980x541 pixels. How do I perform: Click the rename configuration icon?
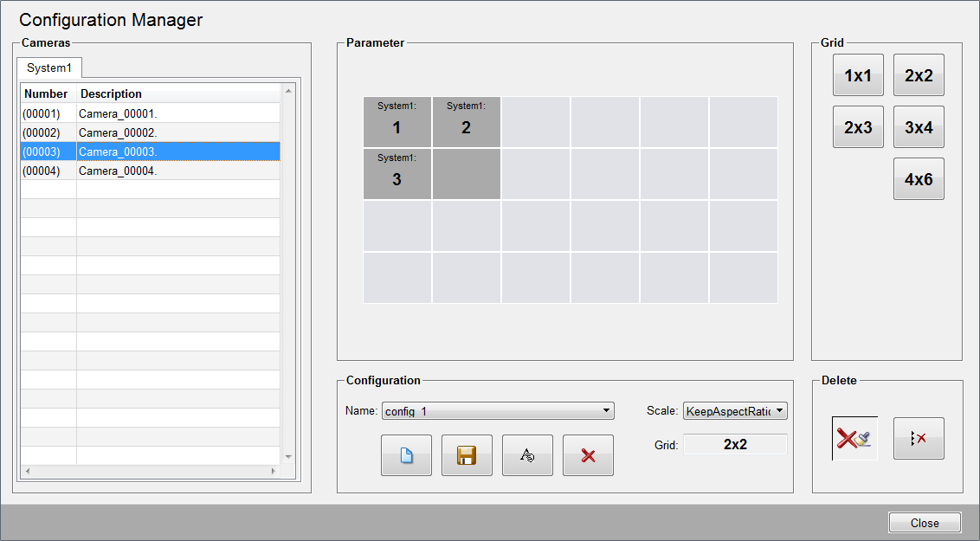pyautogui.click(x=527, y=455)
